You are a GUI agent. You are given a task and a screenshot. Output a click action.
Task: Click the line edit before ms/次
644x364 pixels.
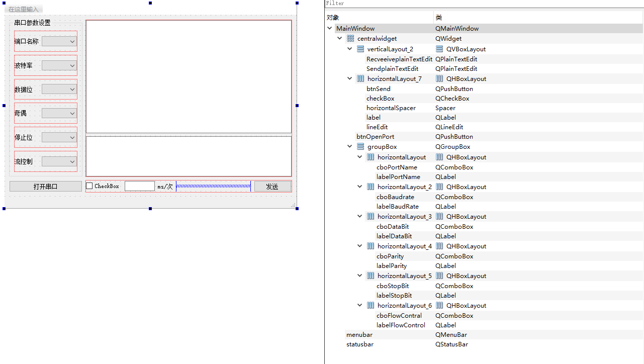140,186
